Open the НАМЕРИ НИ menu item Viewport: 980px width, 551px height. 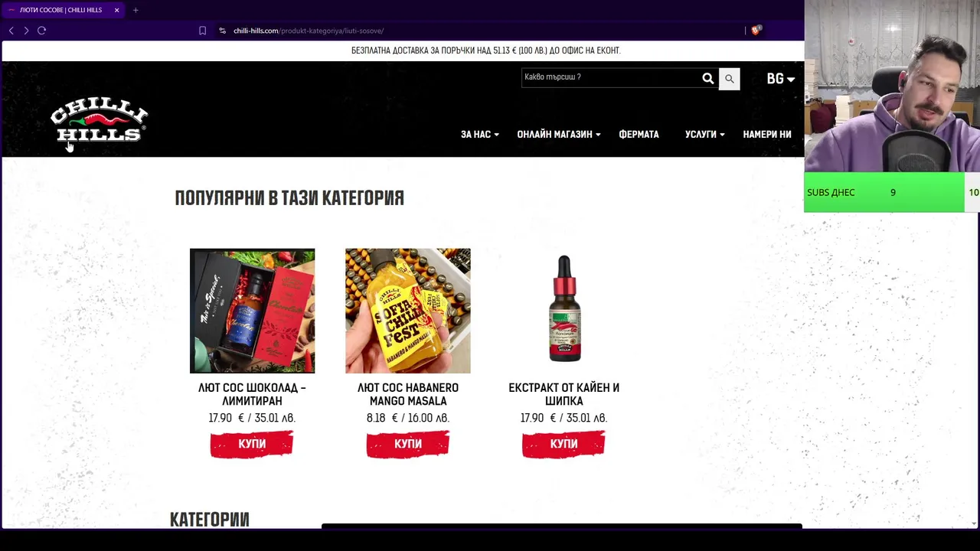[x=766, y=135]
